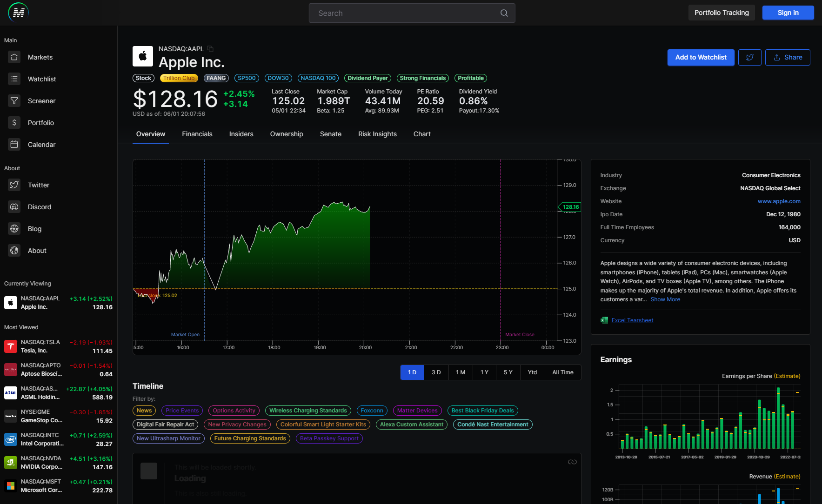Select the Screener icon in sidebar
Image resolution: width=822 pixels, height=504 pixels.
coord(14,100)
